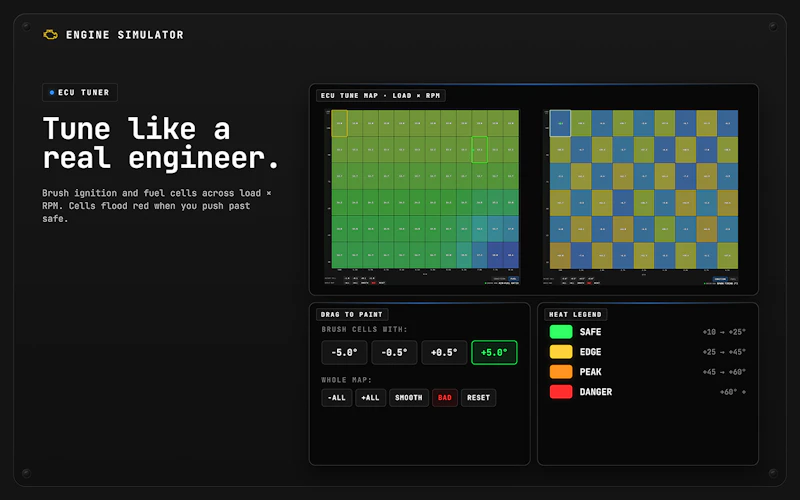
Task: Select yellow-outlined top-left cell in green map
Action: (x=339, y=123)
